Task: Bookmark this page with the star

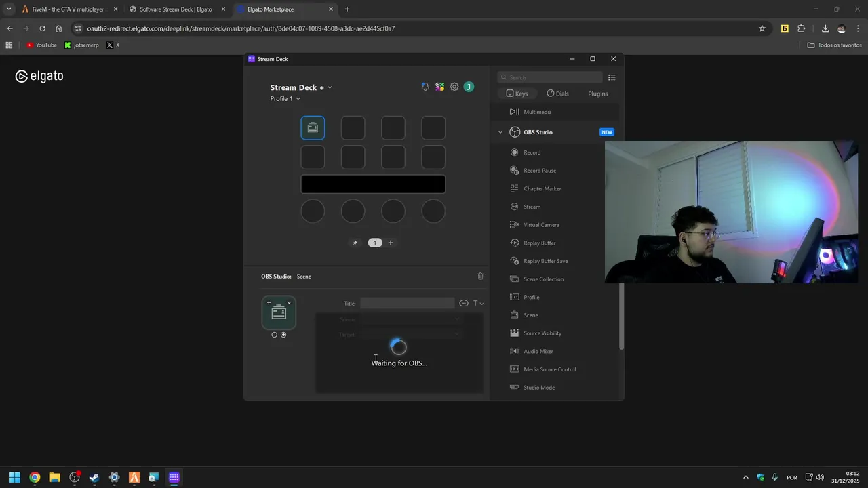Action: [762, 28]
